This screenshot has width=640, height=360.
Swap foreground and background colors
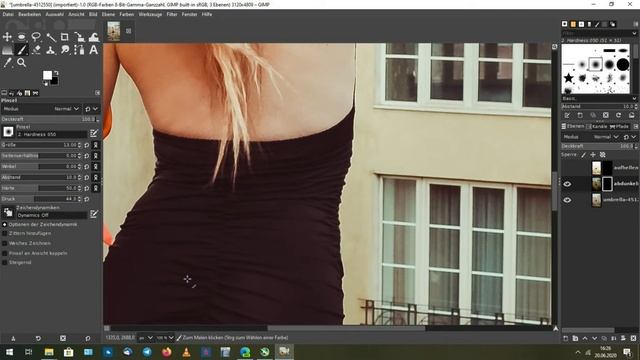point(56,73)
